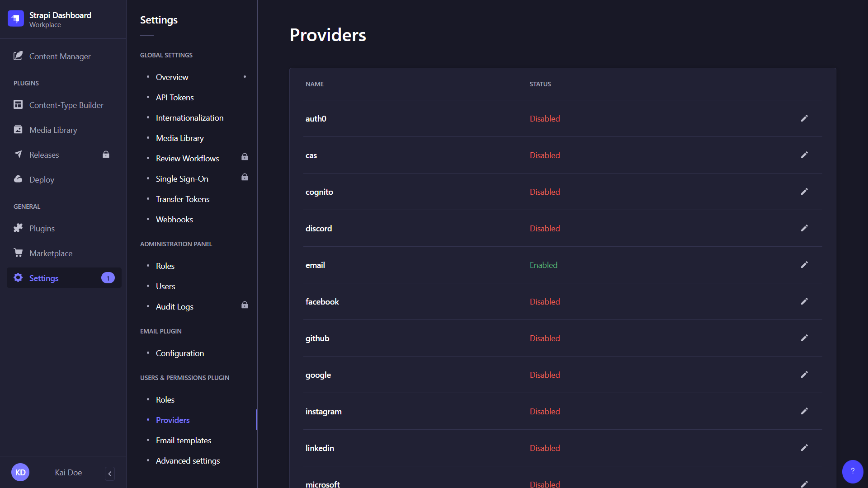Click the edit icon for discord provider

[x=804, y=228]
